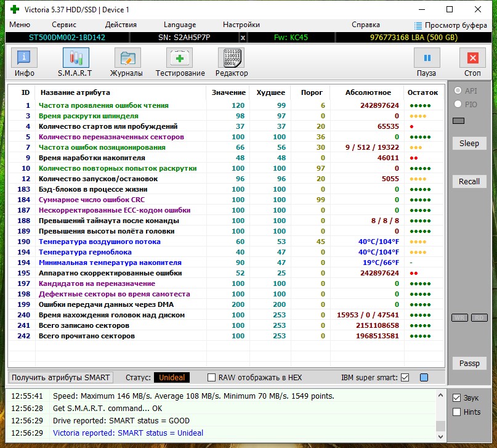Click the ID column header
This screenshot has height=448, width=497.
coord(25,92)
